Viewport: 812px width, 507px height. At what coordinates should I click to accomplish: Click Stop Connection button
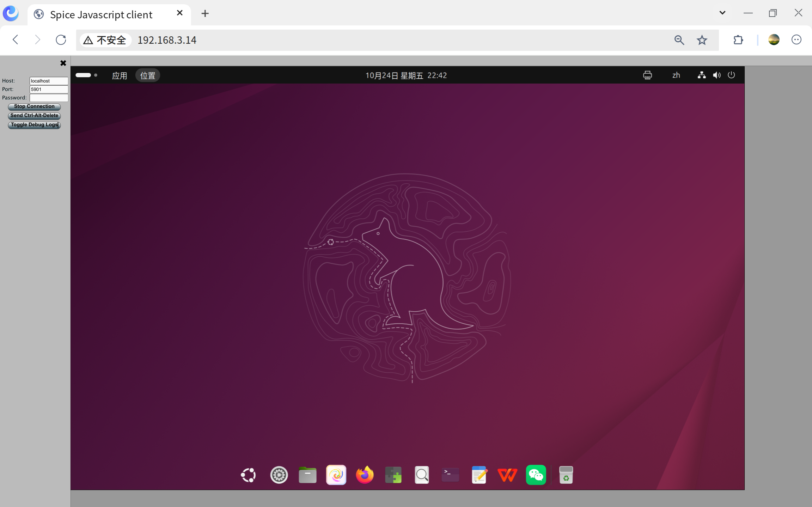pos(34,106)
